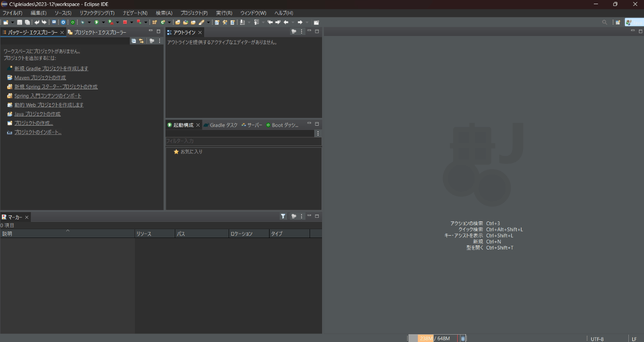
Task: Close the 起動構成 tab
Action: [x=198, y=125]
